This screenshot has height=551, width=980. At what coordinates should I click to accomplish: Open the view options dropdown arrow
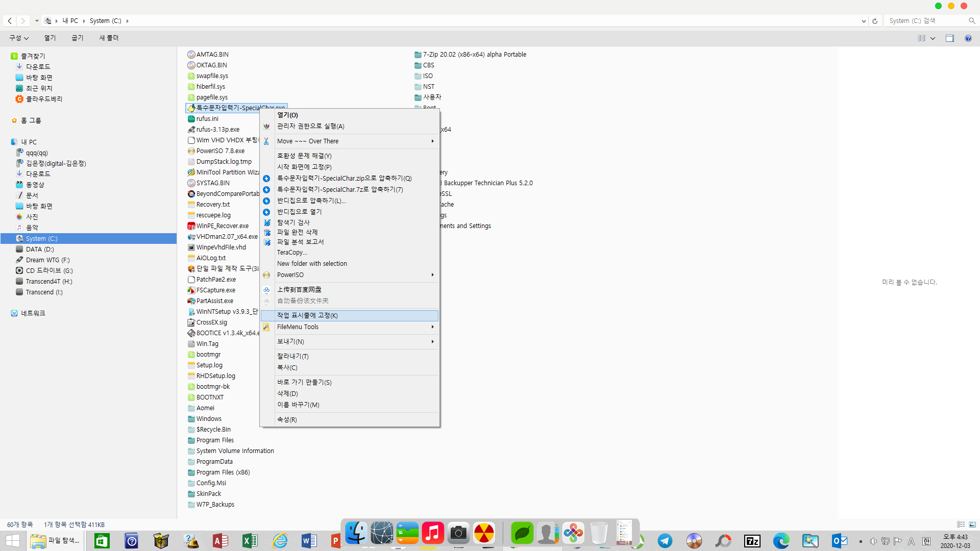coord(933,38)
